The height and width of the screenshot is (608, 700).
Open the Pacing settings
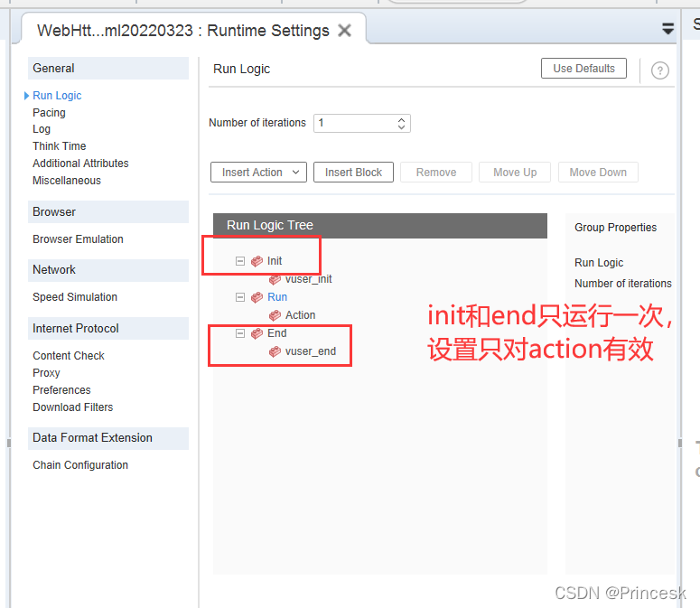pos(49,113)
